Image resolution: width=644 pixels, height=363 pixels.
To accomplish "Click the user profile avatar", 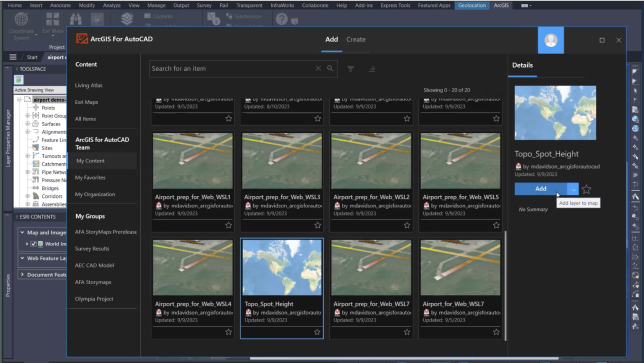I will tap(551, 40).
